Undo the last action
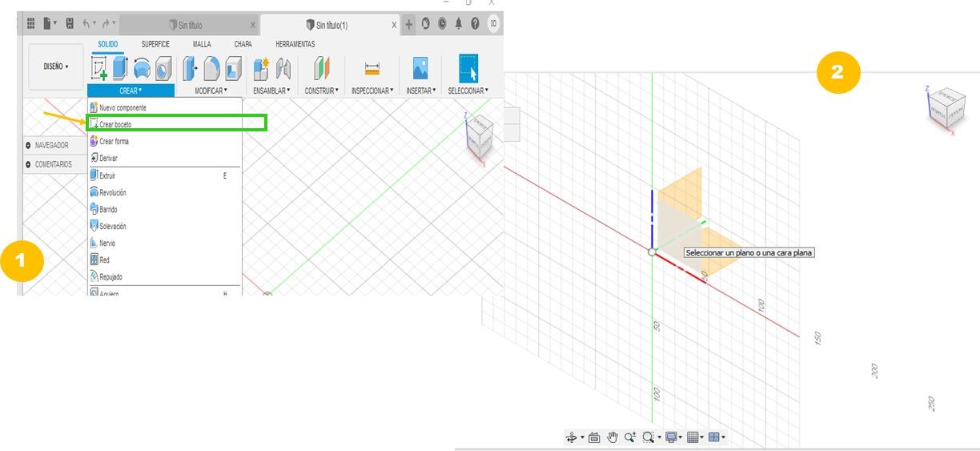The image size is (980, 451). pyautogui.click(x=88, y=24)
